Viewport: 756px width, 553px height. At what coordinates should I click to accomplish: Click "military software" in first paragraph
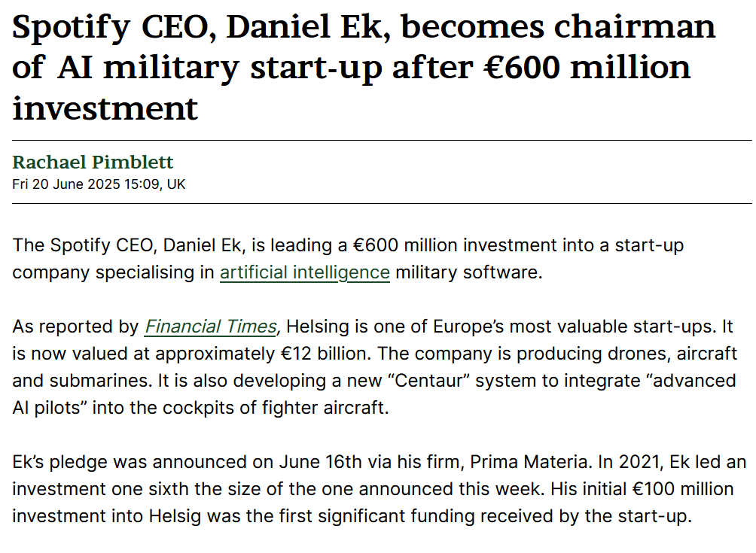point(468,272)
